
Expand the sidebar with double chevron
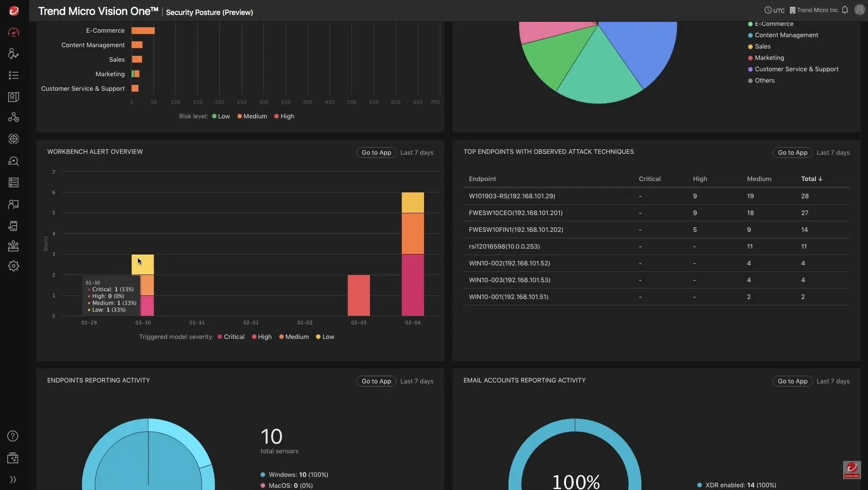(13, 480)
